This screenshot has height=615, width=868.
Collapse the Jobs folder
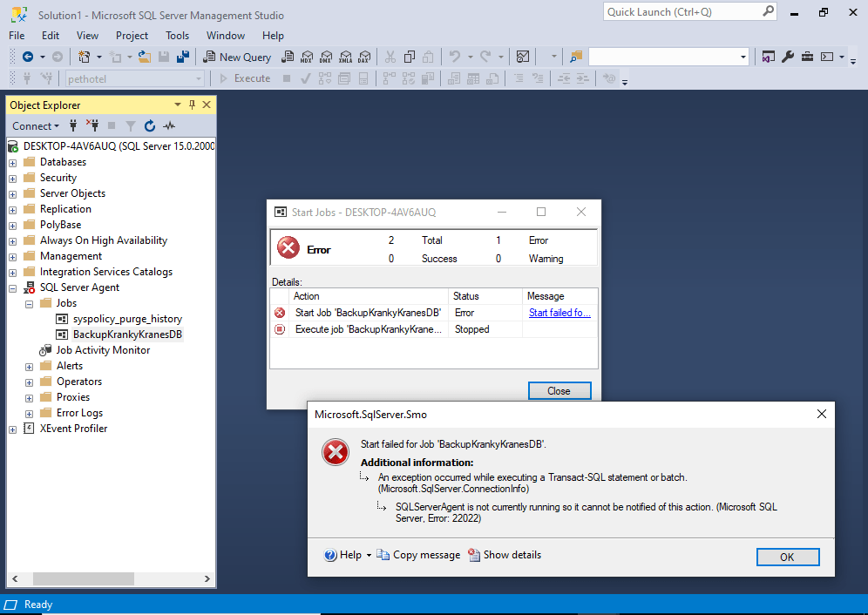28,302
